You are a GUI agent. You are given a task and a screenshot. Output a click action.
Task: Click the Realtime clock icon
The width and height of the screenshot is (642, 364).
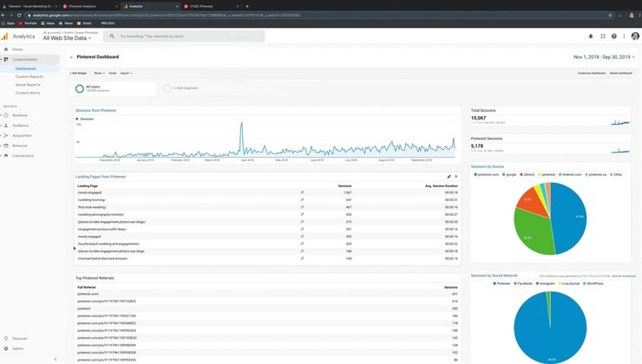pos(6,115)
